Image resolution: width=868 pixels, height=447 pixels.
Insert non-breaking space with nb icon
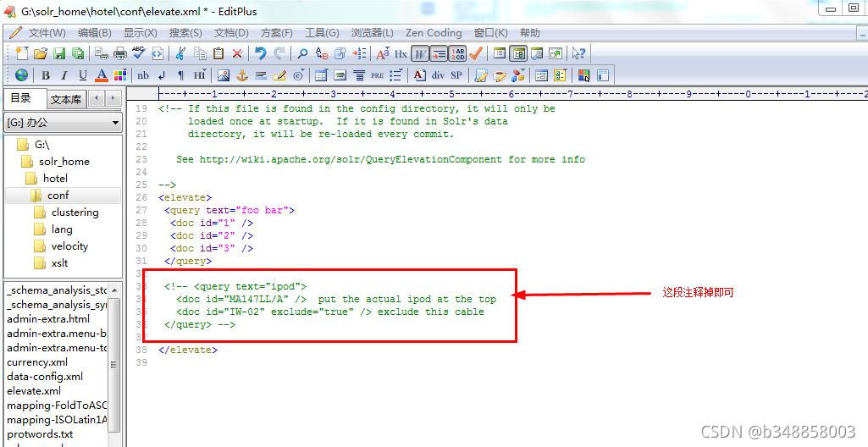click(143, 75)
